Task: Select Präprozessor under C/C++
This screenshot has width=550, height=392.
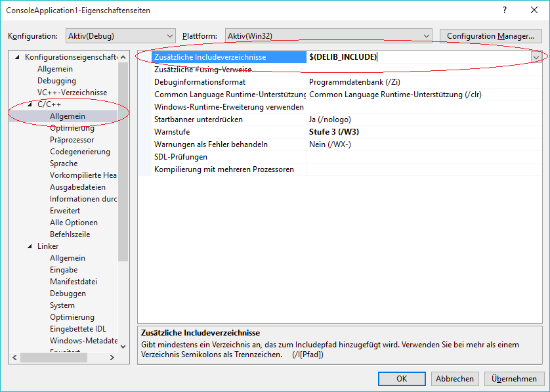Action: (x=72, y=140)
